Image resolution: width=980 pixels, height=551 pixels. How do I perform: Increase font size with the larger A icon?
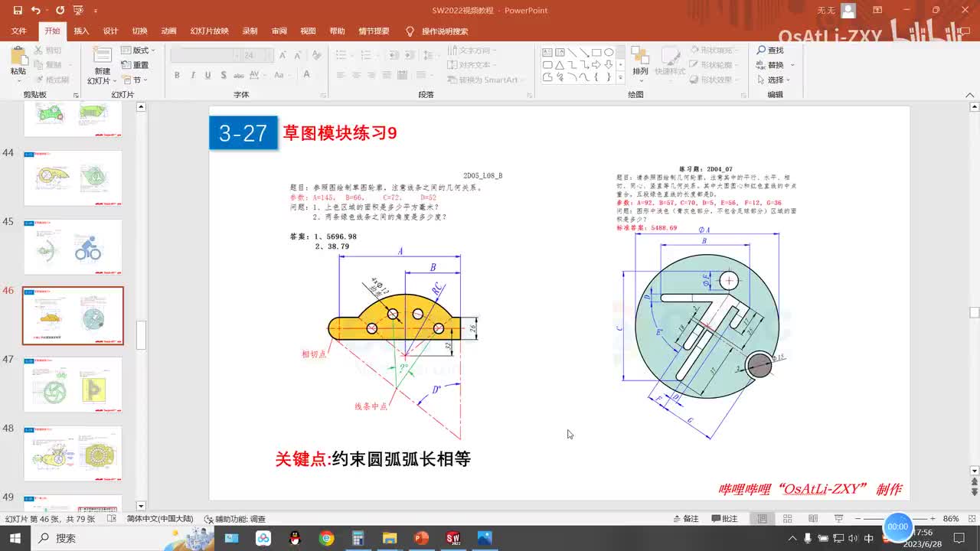pyautogui.click(x=283, y=55)
